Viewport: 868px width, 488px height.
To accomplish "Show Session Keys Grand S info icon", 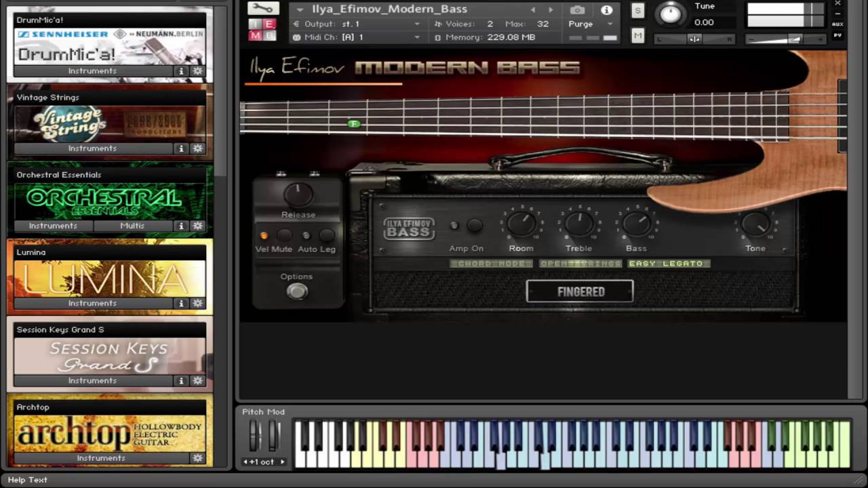I will tap(181, 380).
